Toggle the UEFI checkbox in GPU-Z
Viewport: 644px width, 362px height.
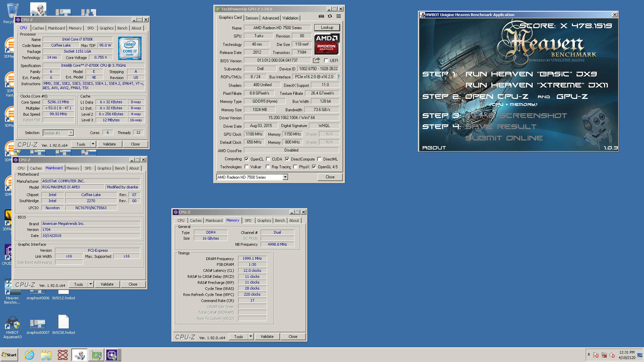pos(326,61)
